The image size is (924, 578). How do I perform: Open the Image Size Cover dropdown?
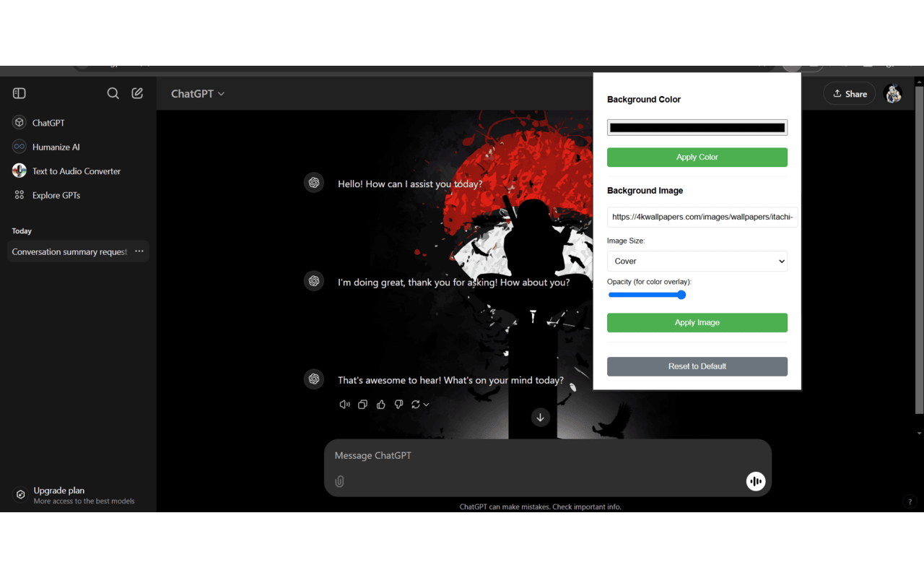(x=697, y=262)
